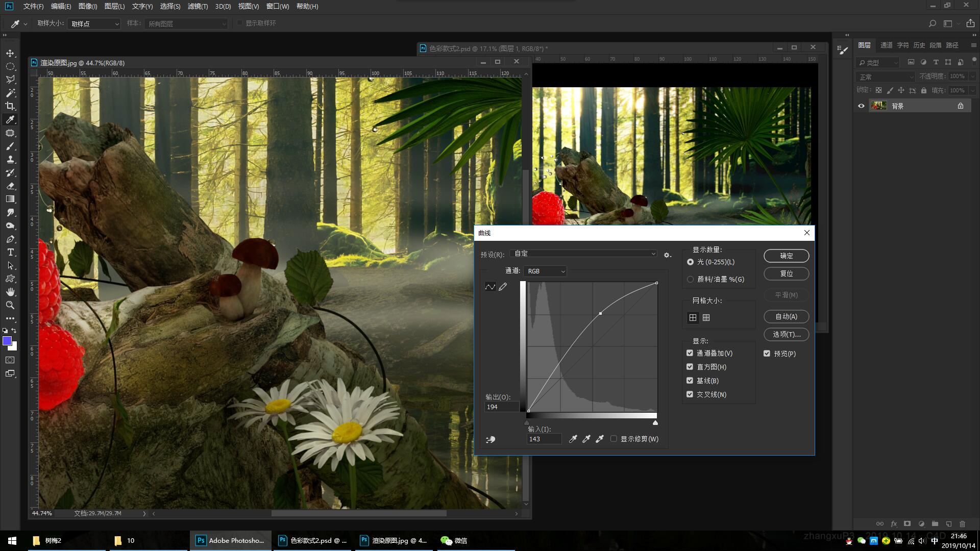Click the add layer mask icon

pyautogui.click(x=907, y=523)
